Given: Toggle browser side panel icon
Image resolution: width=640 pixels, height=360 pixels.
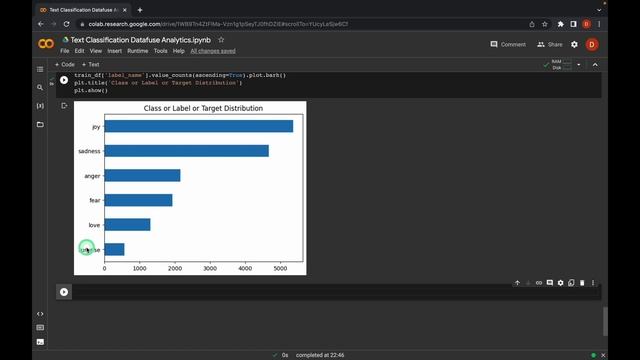Looking at the screenshot, I should pyautogui.click(x=573, y=24).
